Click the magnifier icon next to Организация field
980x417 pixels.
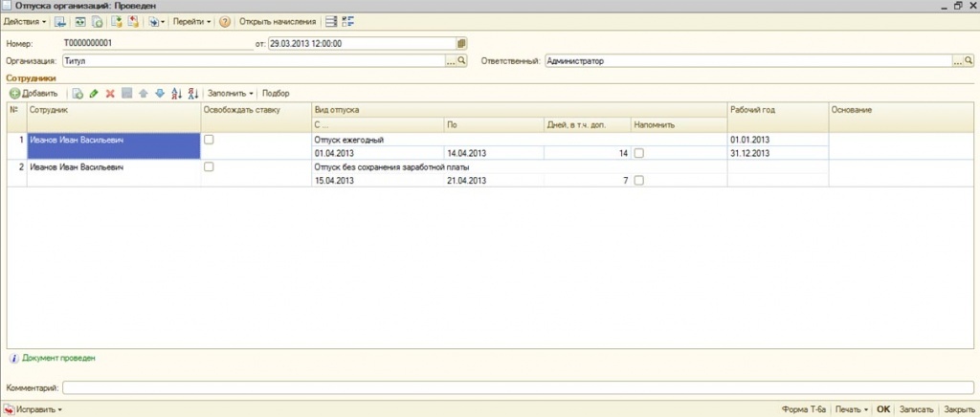pos(460,60)
